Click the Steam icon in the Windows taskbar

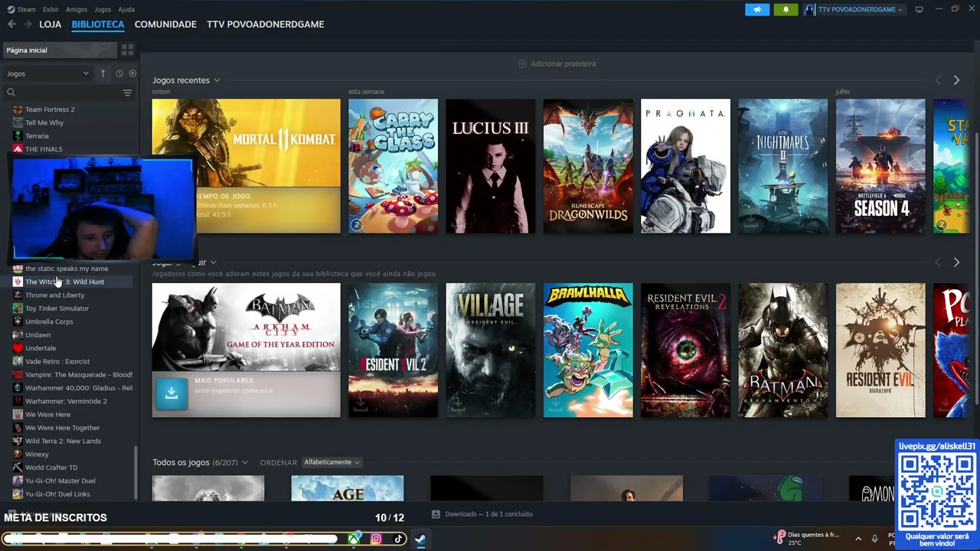(x=420, y=539)
